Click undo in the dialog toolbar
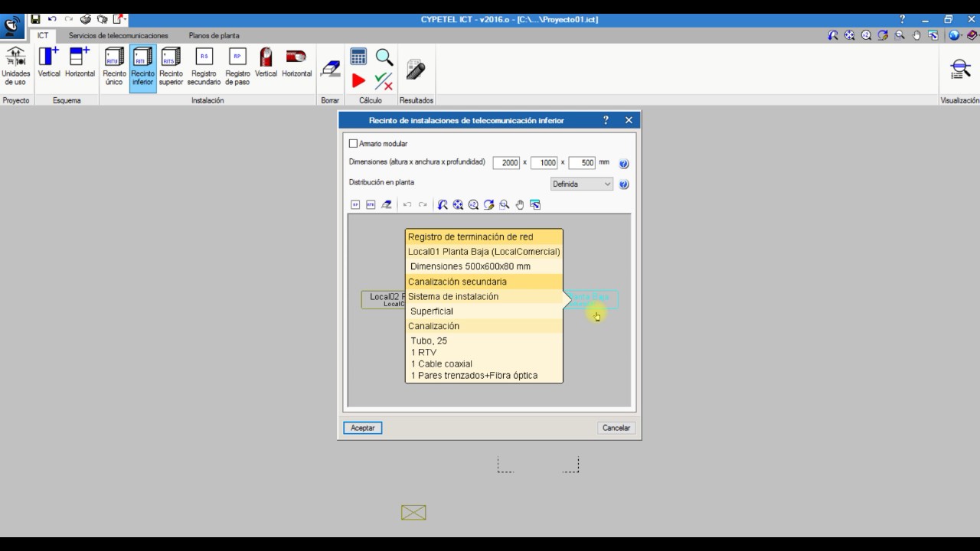The image size is (980, 551). pos(407,204)
